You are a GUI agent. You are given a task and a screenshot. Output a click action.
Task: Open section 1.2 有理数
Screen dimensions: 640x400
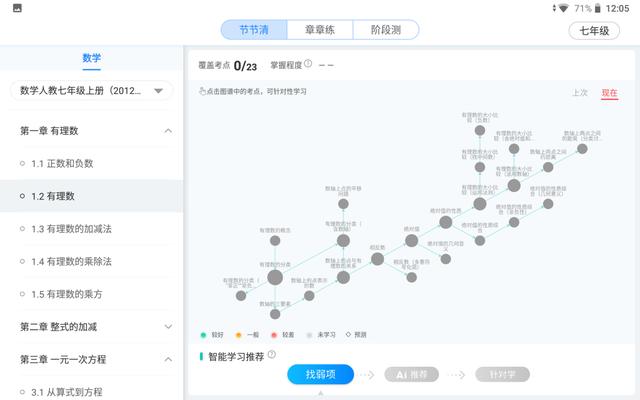tap(91, 196)
